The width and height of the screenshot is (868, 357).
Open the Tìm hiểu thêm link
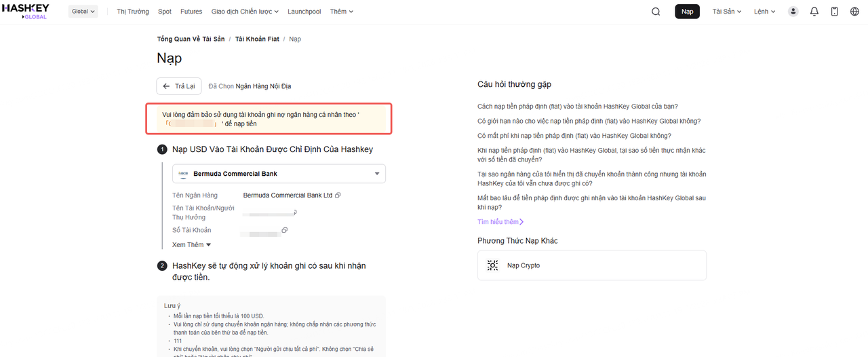(500, 222)
